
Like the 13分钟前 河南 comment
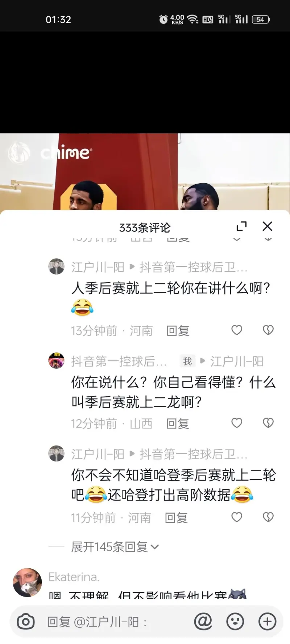(x=237, y=330)
